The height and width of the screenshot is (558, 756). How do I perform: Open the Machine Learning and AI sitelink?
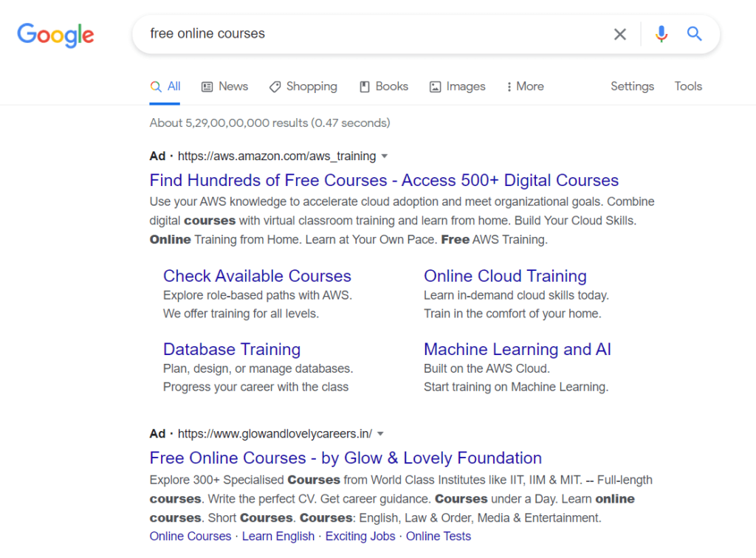(518, 349)
